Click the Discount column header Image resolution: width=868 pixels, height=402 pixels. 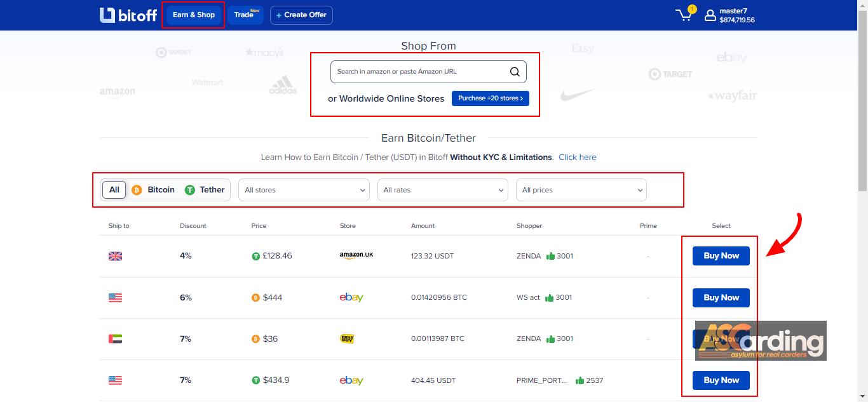tap(193, 226)
